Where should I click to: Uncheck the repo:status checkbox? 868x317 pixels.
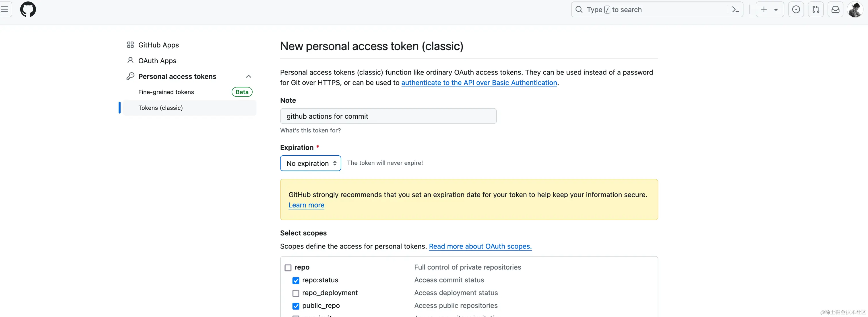coord(296,280)
